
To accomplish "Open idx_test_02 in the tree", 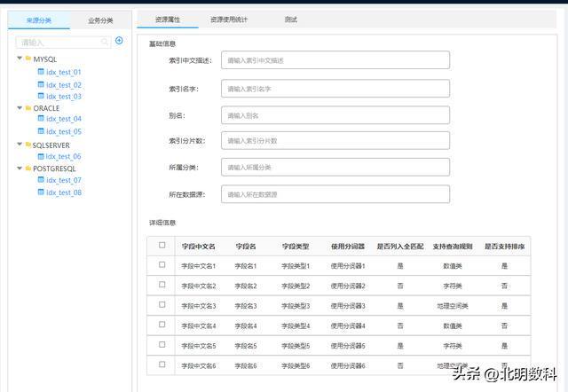I will click(x=63, y=85).
